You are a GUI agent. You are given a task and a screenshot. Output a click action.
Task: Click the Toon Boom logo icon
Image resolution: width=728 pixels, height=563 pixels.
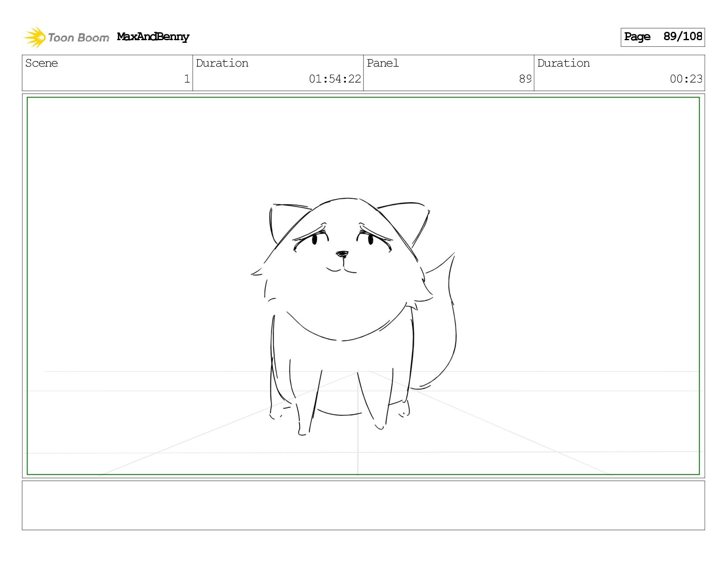point(35,37)
